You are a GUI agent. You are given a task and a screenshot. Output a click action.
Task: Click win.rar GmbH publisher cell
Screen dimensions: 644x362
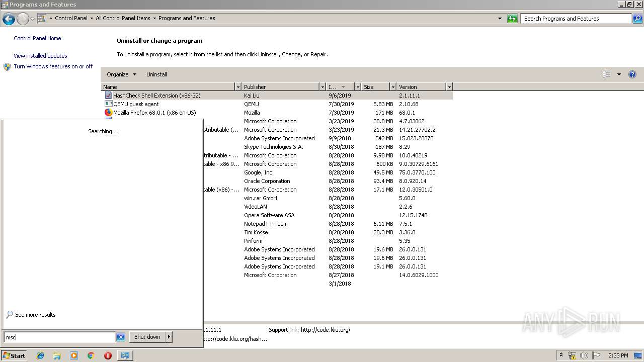pos(261,198)
